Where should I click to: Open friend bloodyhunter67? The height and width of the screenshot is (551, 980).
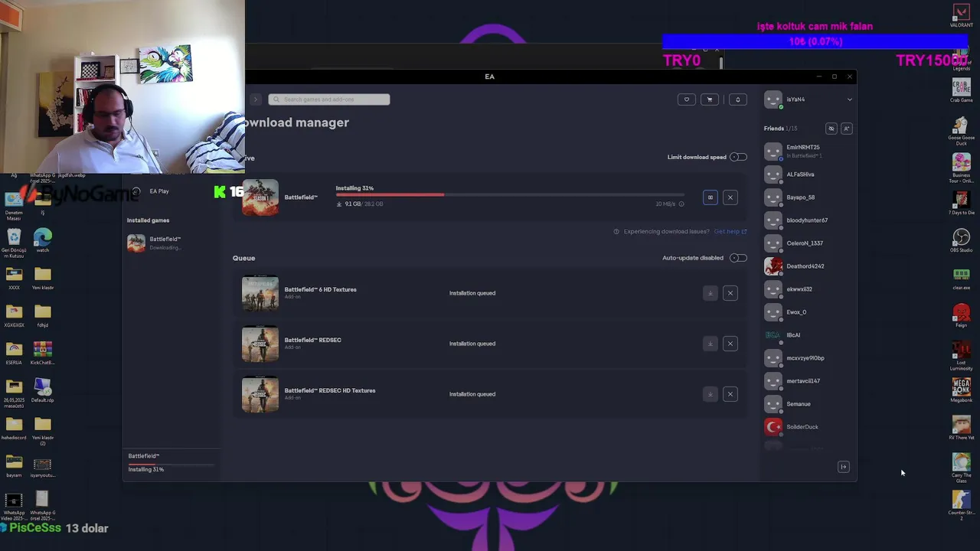point(808,220)
